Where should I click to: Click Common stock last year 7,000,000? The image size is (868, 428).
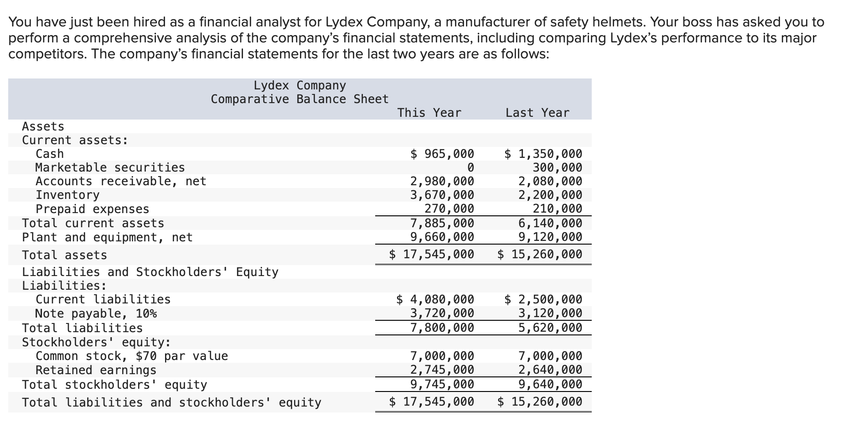pos(550,356)
